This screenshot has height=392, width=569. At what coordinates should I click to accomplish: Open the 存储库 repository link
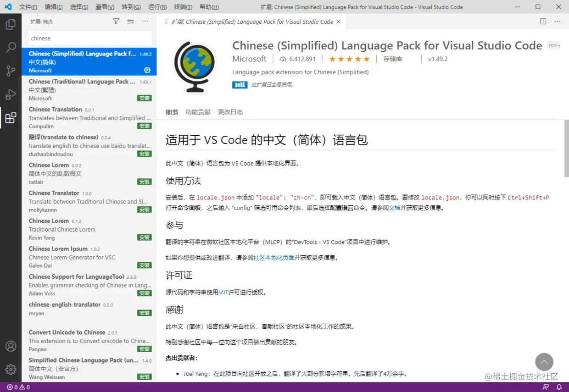pyautogui.click(x=393, y=59)
